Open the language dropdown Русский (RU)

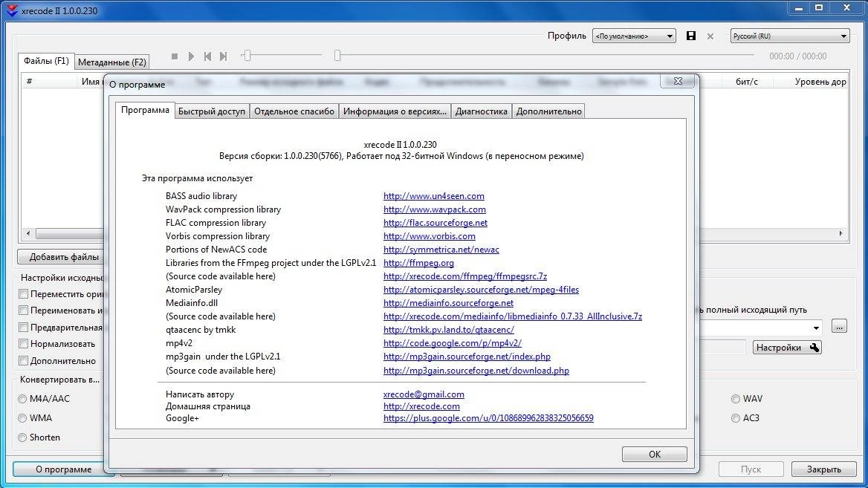(789, 36)
